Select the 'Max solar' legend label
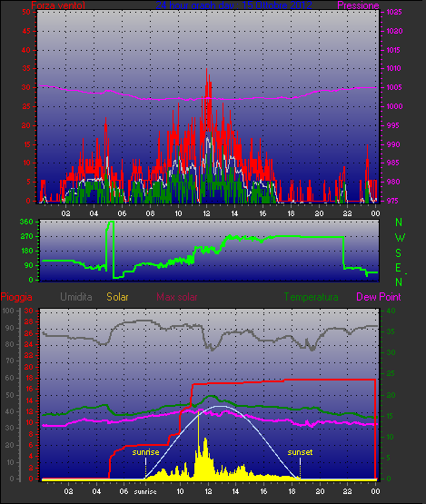The height and width of the screenshot is (504, 426). click(177, 297)
